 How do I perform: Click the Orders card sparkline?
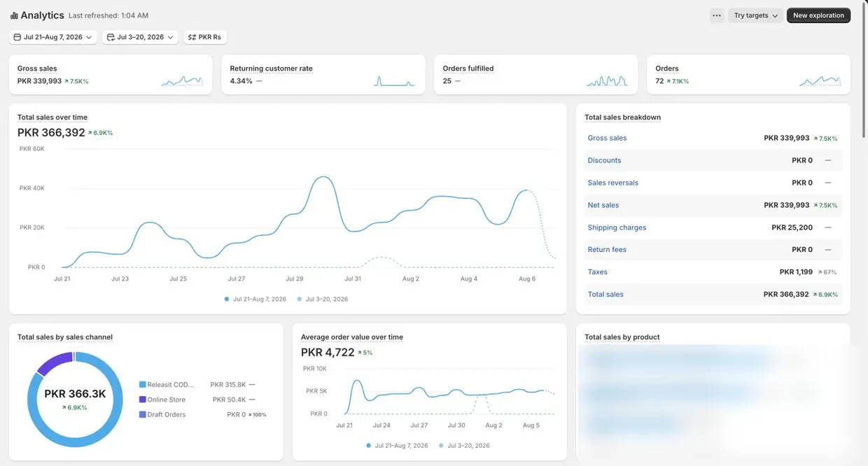(x=820, y=81)
